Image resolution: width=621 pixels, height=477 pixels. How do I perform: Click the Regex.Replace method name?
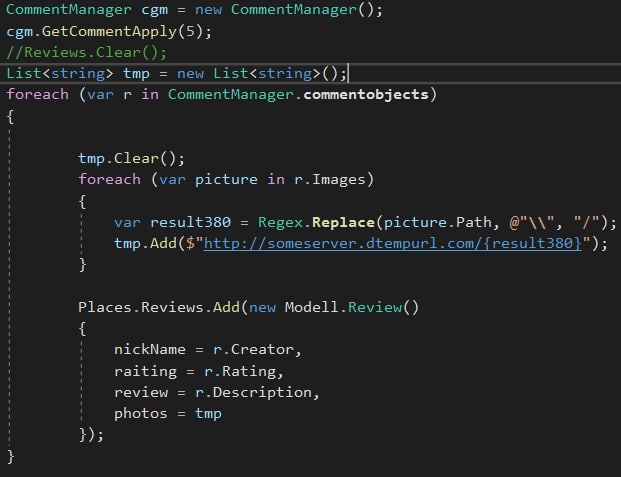(343, 222)
